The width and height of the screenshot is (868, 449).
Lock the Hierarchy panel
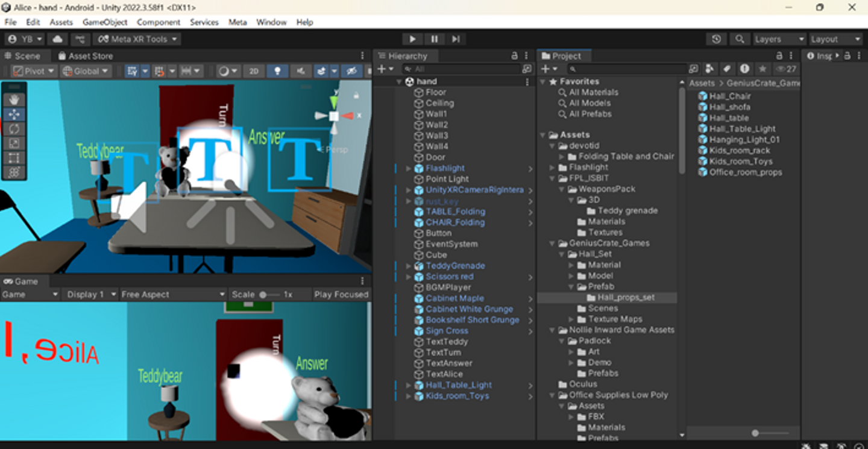(x=514, y=55)
